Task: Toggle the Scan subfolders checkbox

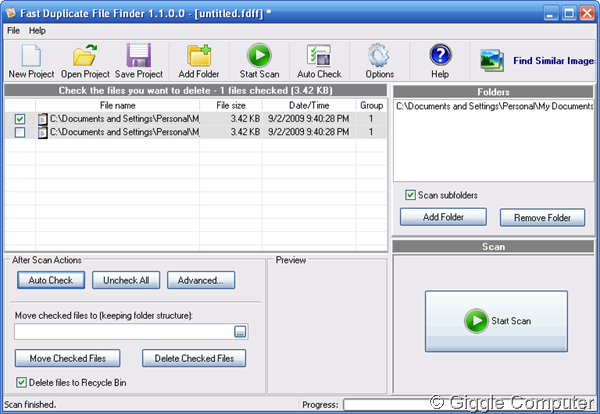Action: pos(410,195)
